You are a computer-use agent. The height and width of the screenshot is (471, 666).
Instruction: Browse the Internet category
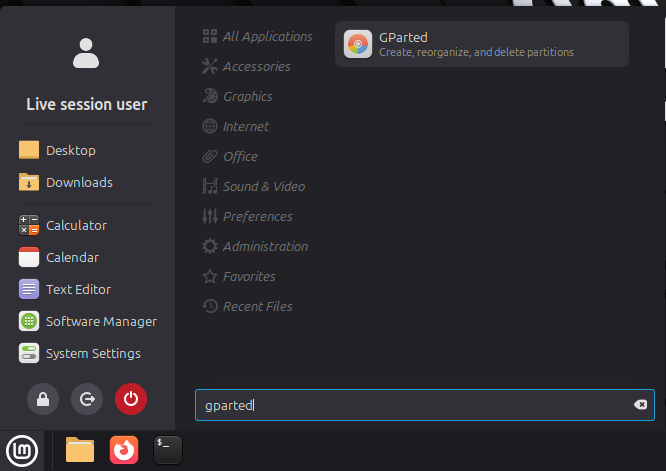[236, 126]
